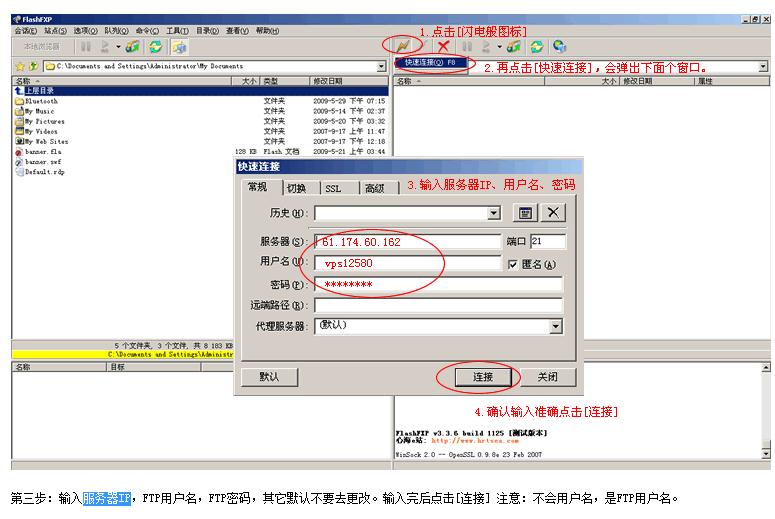
Task: Click the log pane scroll-up arrow
Action: click(x=766, y=367)
